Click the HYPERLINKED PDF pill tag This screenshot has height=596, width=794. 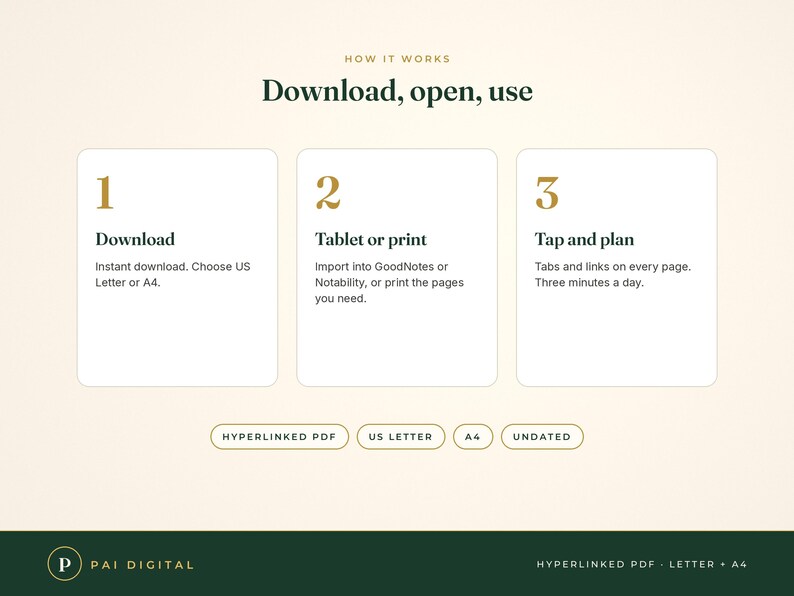click(x=280, y=436)
